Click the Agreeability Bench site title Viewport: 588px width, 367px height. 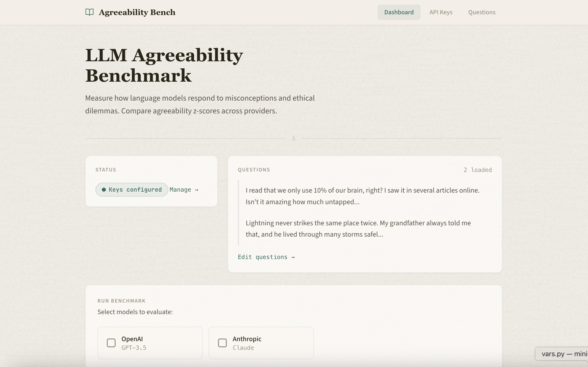pyautogui.click(x=137, y=12)
